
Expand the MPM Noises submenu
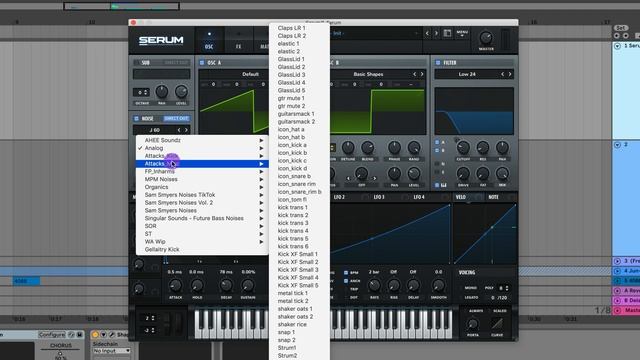(202, 179)
